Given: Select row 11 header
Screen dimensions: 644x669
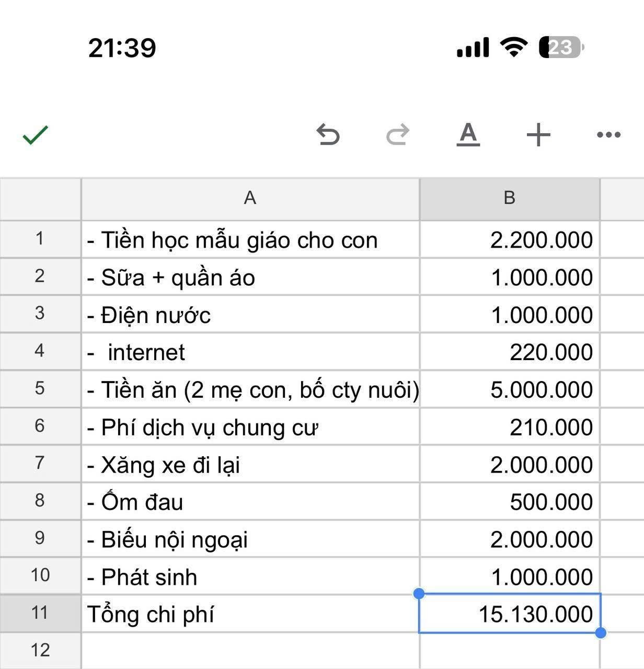Looking at the screenshot, I should (40, 613).
